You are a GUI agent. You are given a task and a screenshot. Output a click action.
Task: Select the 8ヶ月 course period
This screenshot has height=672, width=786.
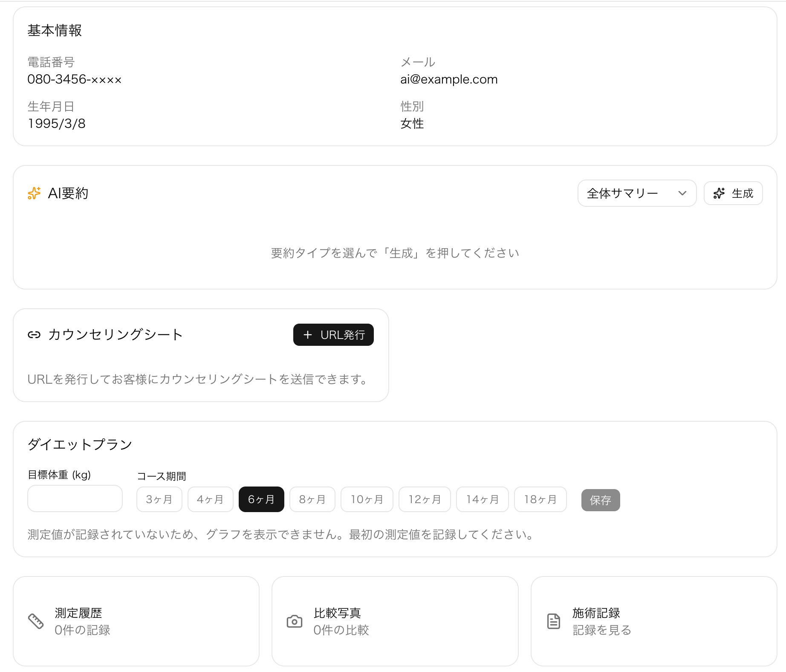click(312, 499)
